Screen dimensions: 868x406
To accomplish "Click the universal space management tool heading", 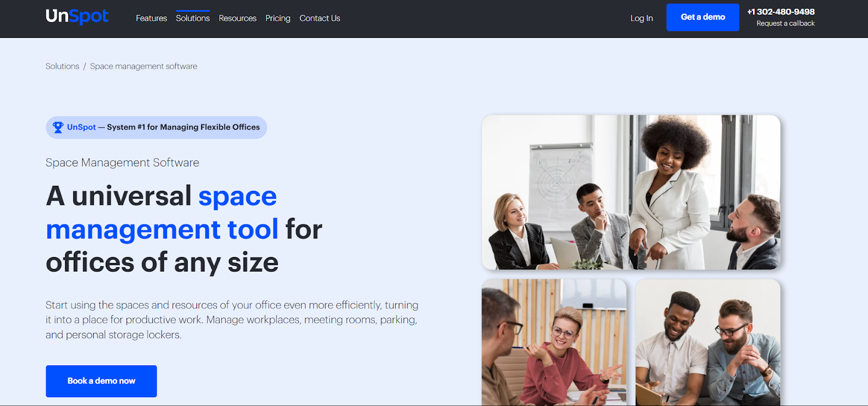I will pyautogui.click(x=184, y=229).
